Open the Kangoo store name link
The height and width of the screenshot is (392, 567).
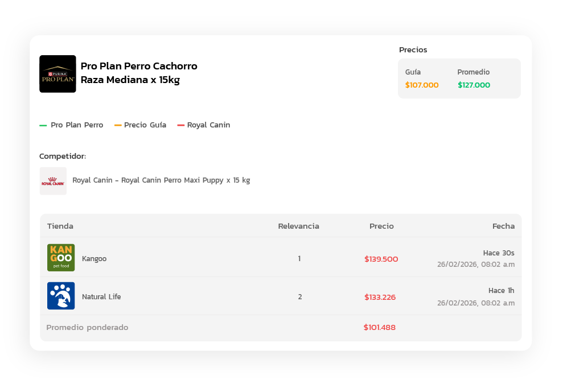tap(94, 258)
